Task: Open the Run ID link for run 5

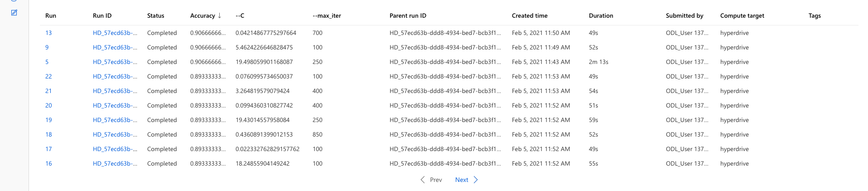Action: click(x=115, y=62)
